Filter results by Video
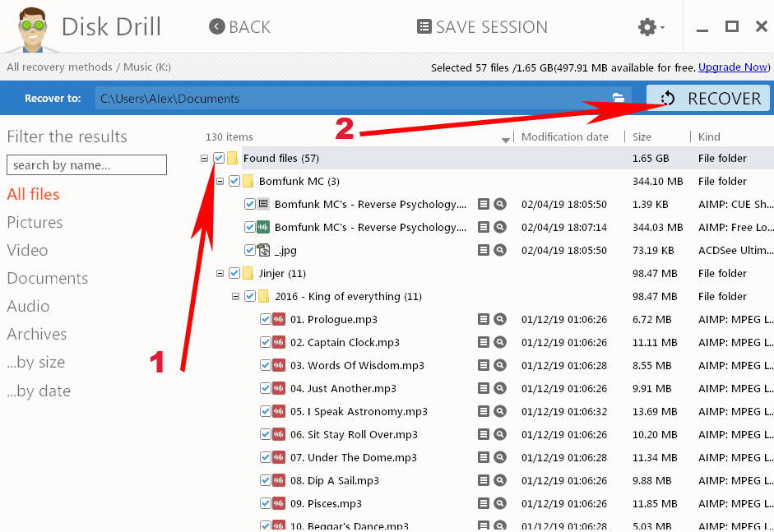774x532 pixels. pyautogui.click(x=27, y=250)
